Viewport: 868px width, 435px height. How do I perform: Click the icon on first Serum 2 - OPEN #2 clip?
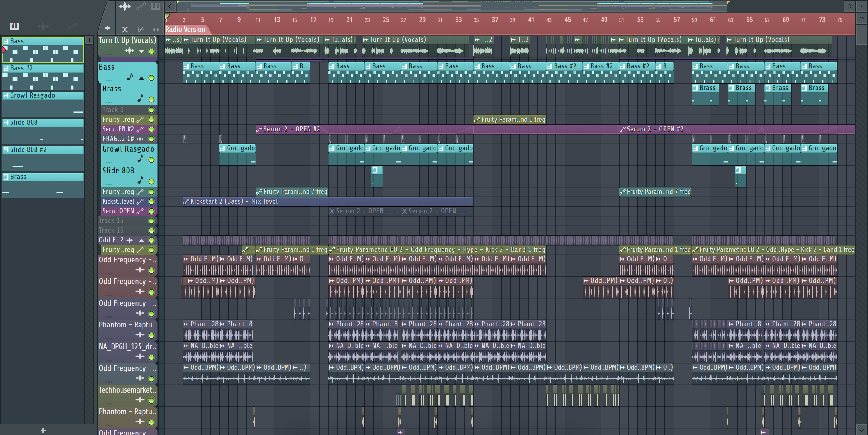(259, 129)
